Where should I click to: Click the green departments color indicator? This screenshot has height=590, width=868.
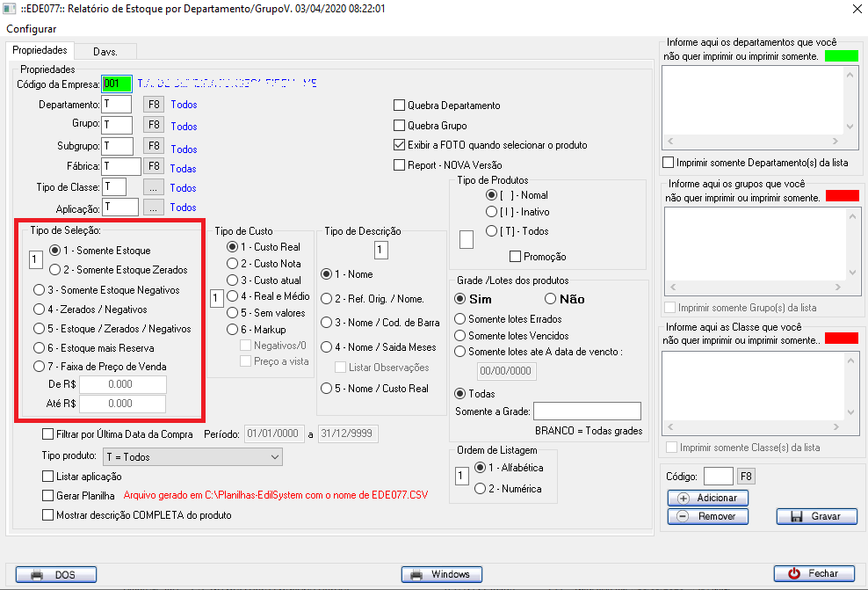pyautogui.click(x=841, y=55)
